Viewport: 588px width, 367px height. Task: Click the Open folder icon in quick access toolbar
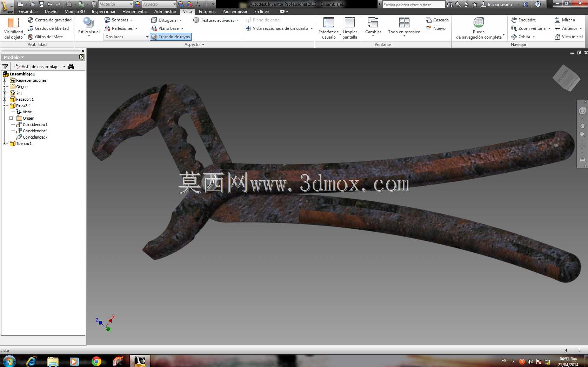tap(32, 4)
